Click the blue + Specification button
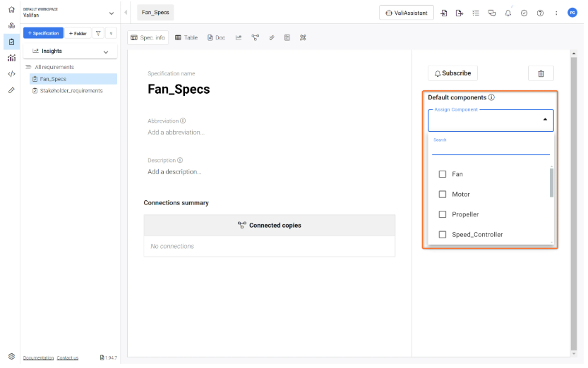The height and width of the screenshot is (368, 588). click(x=43, y=33)
